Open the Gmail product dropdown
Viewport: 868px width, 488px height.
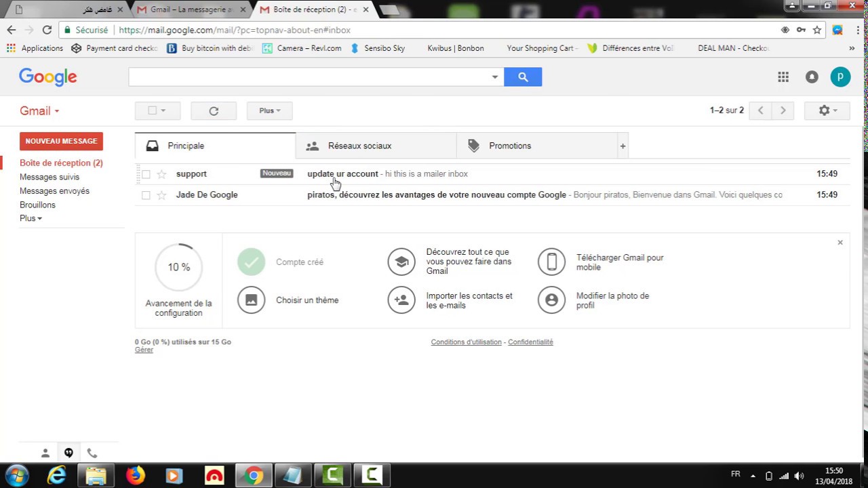click(39, 111)
